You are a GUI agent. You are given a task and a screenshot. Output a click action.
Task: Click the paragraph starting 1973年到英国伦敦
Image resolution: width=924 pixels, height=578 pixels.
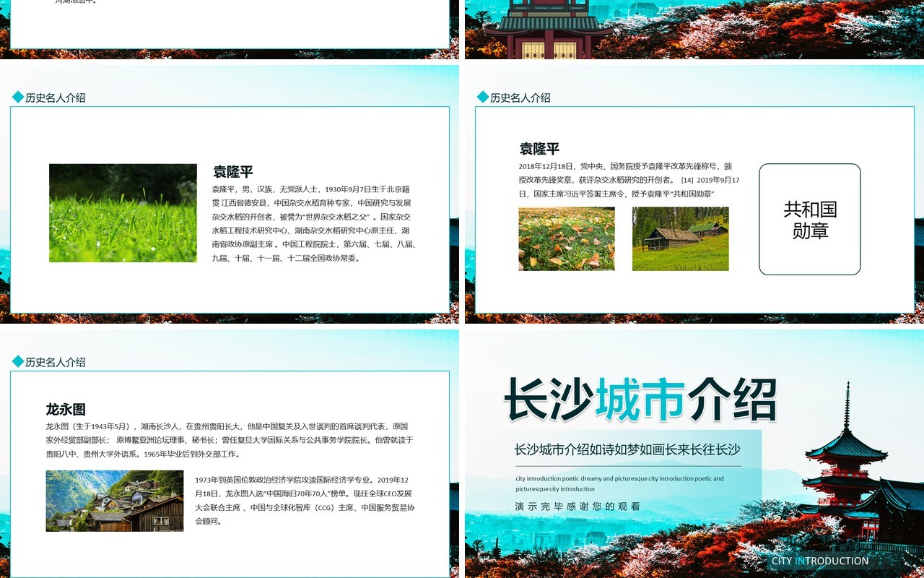click(305, 500)
